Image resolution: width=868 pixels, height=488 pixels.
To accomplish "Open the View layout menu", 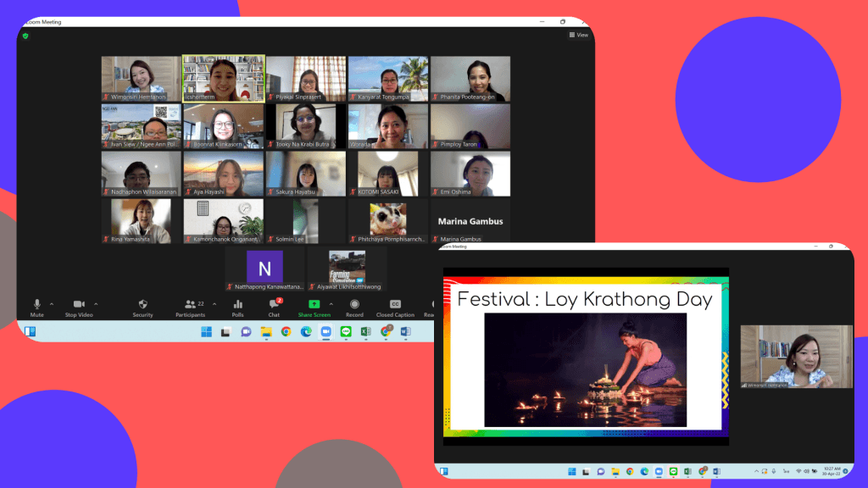I will [x=578, y=35].
